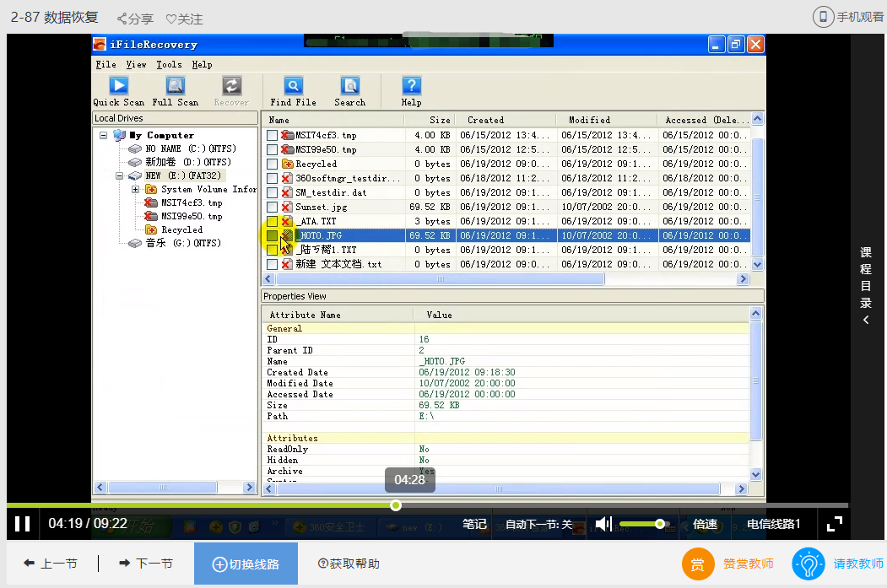The width and height of the screenshot is (887, 588).
Task: Open System Volume Information folder
Action: pos(208,190)
